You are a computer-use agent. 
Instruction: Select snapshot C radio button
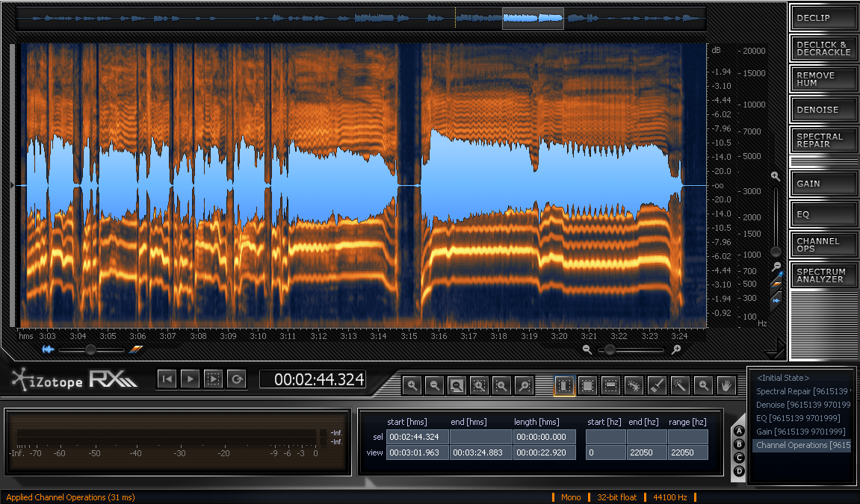click(x=739, y=458)
